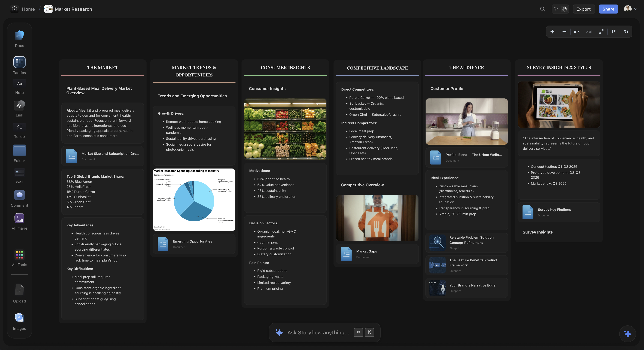Open the Market Research breadcrumb item
The width and height of the screenshot is (644, 350).
click(73, 9)
